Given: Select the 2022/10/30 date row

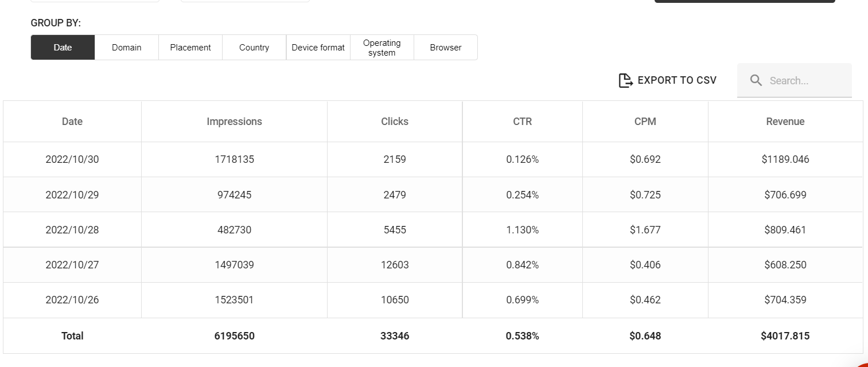Looking at the screenshot, I should pyautogui.click(x=72, y=159).
